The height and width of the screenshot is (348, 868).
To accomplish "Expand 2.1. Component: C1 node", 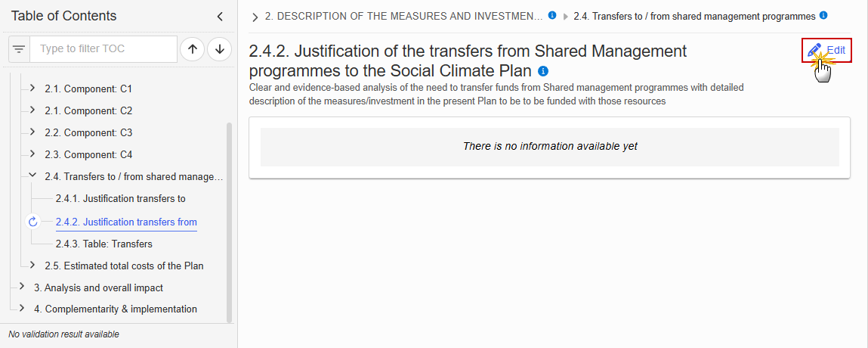I will point(32,88).
